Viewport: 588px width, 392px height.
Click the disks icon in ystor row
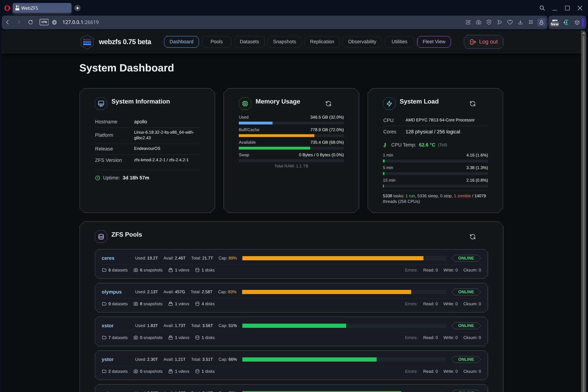(x=197, y=371)
